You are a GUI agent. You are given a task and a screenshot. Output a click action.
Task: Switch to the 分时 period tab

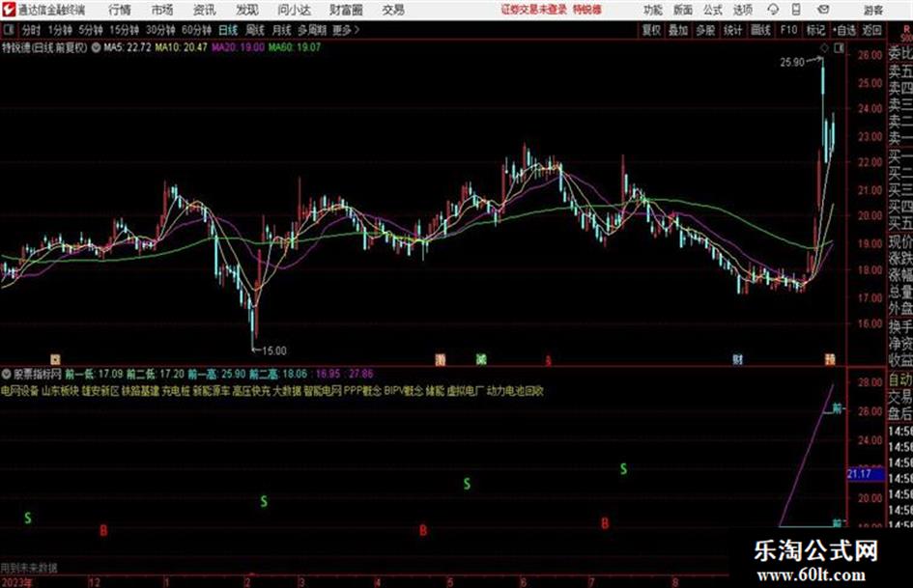pyautogui.click(x=31, y=30)
